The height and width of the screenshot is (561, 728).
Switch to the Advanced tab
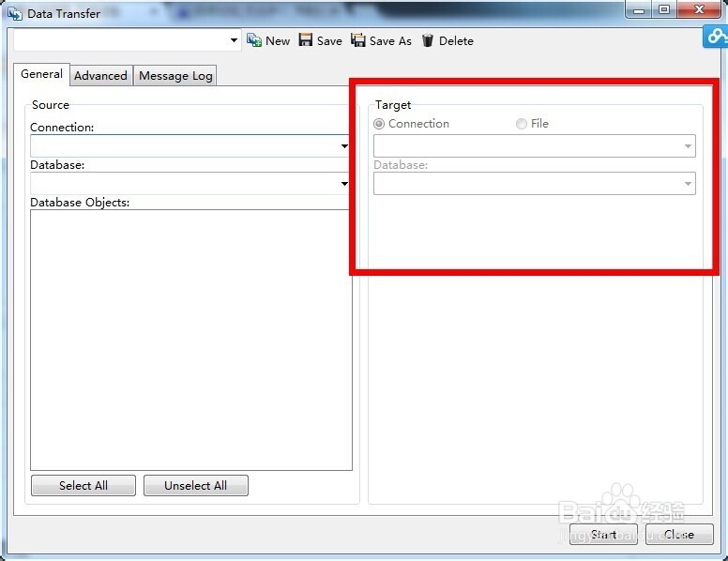[100, 76]
